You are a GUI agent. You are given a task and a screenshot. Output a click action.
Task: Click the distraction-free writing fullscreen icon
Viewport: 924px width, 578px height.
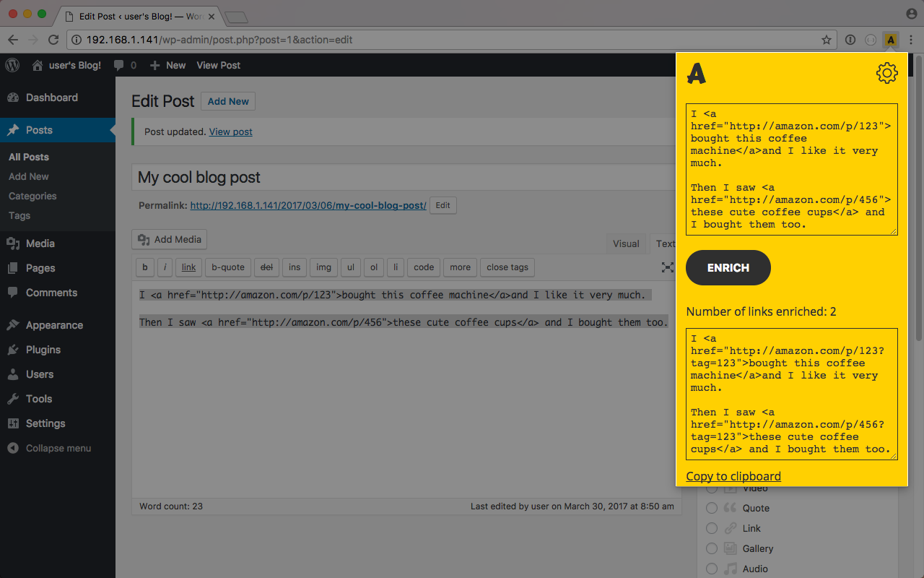(x=668, y=267)
